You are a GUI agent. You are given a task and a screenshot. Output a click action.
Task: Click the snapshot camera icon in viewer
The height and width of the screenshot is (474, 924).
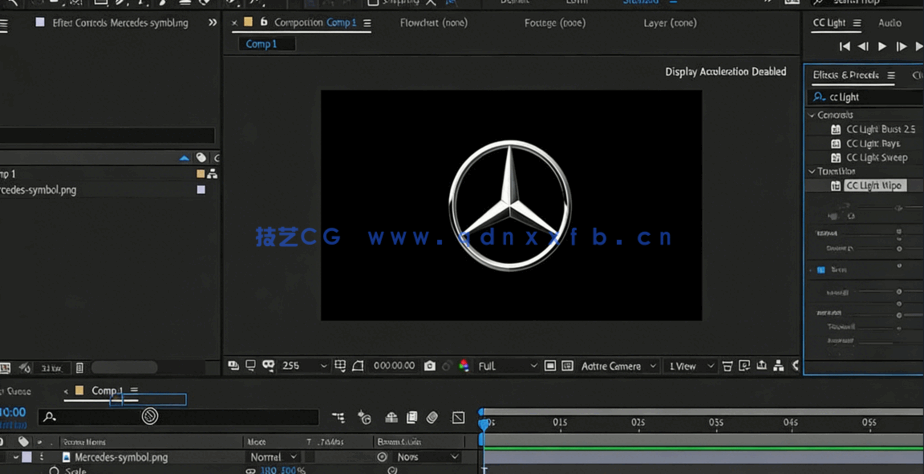coord(429,366)
